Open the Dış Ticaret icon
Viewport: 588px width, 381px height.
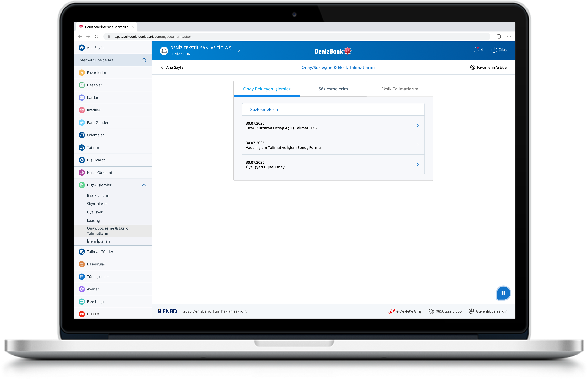(x=82, y=160)
